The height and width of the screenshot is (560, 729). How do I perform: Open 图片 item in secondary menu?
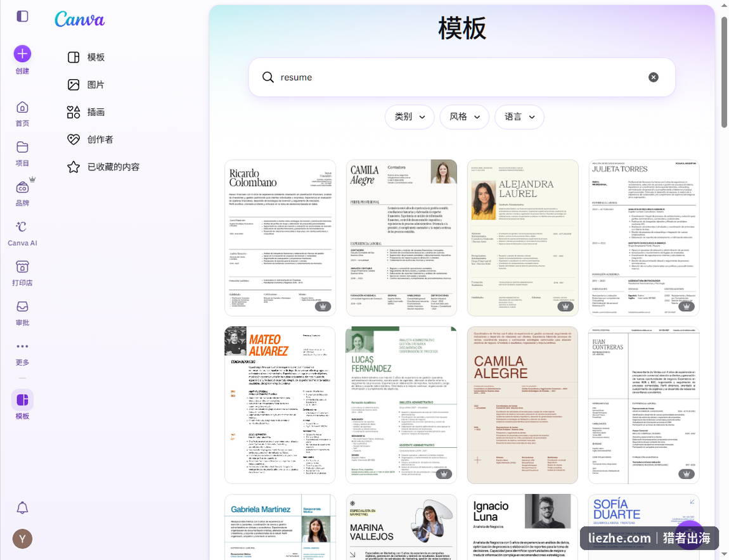click(86, 85)
